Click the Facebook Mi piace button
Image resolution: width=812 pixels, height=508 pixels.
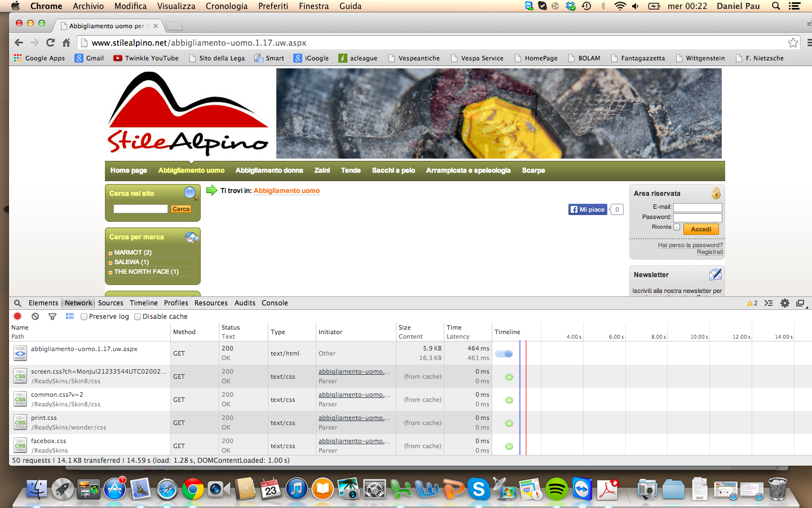coord(588,209)
